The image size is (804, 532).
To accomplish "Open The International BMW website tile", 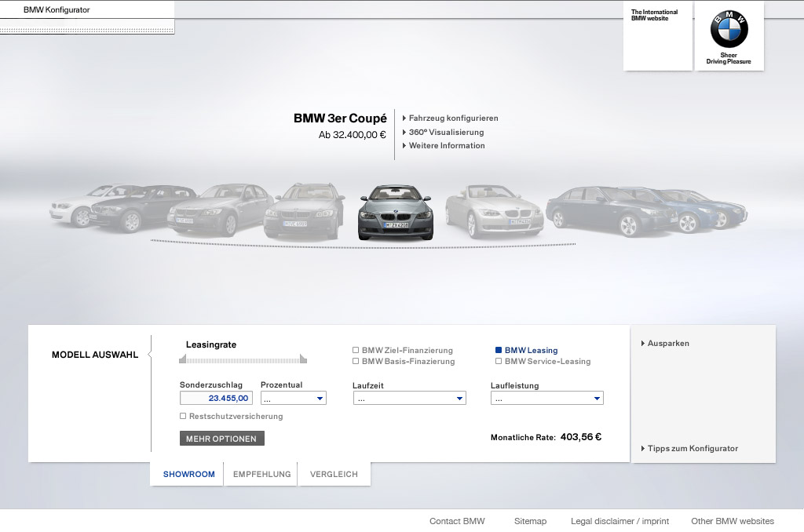I will point(658,36).
